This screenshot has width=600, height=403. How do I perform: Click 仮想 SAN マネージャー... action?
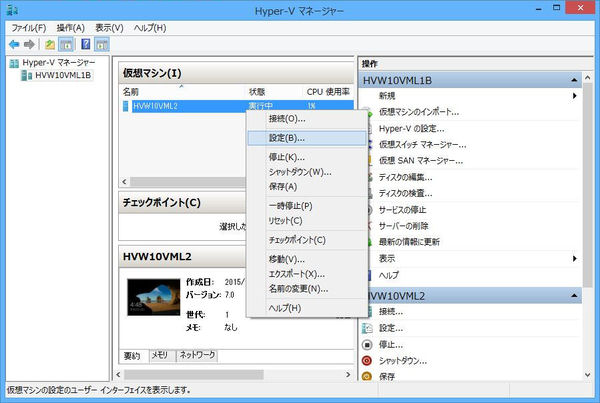point(421,161)
